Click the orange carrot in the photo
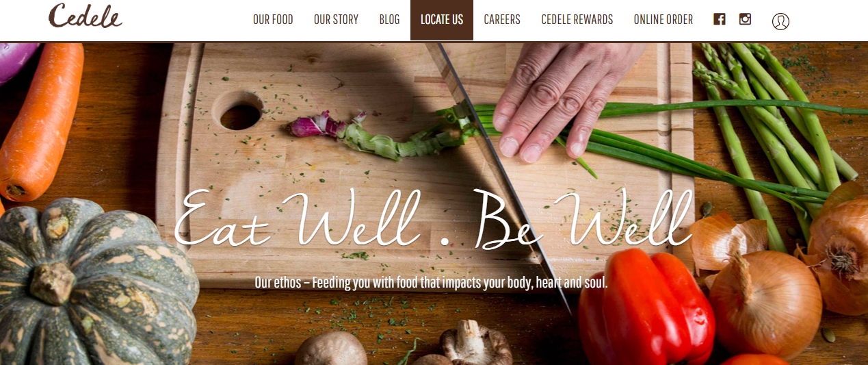Viewport: 868px width, 365px height. click(41, 120)
